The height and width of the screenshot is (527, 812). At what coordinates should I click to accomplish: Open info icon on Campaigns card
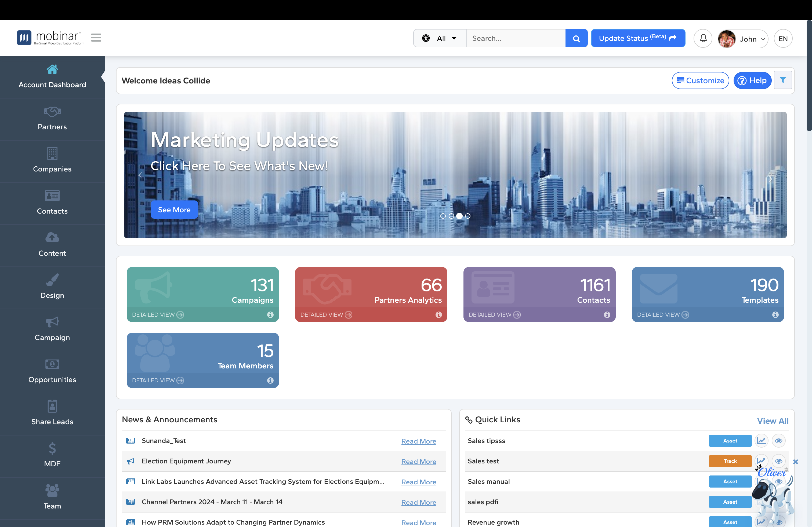[x=270, y=315]
